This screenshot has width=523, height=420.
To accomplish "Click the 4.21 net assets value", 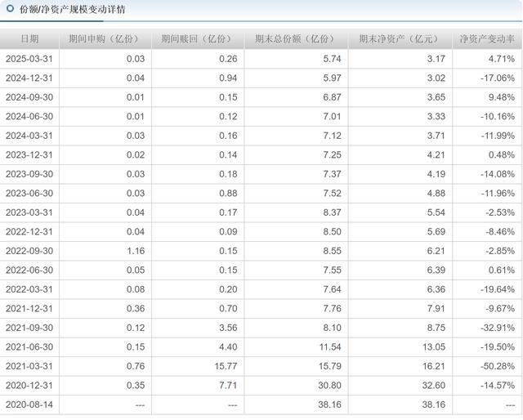I will [436, 154].
